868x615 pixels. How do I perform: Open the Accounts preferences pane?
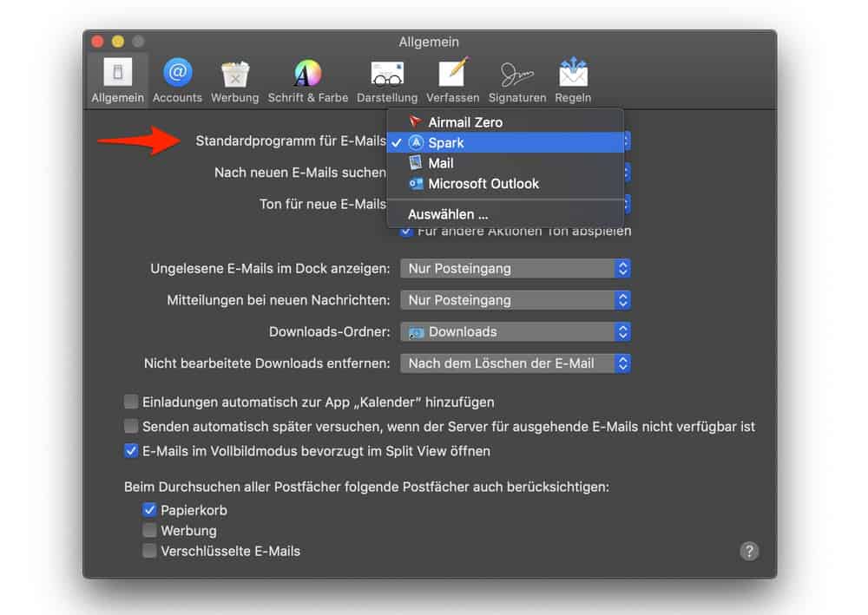[x=177, y=81]
